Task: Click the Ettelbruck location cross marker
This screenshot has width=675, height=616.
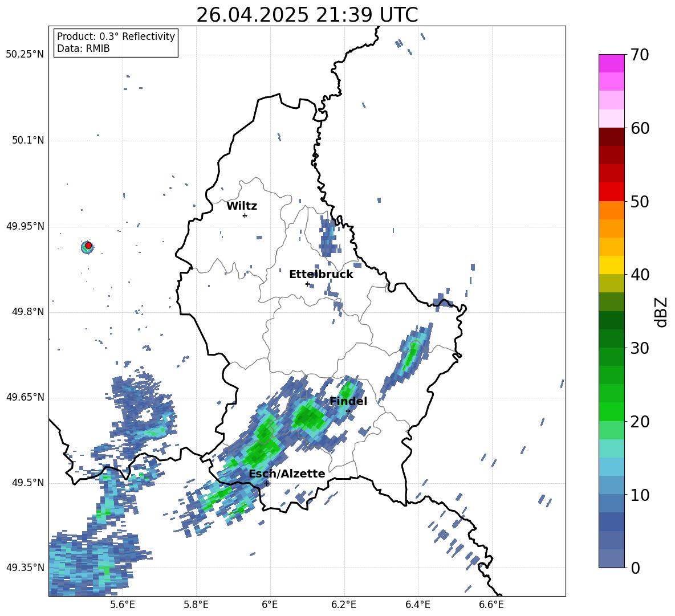Action: click(x=307, y=284)
